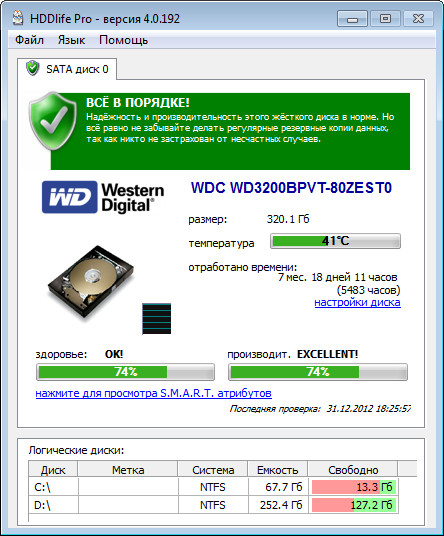Click model name WDC WD3200BPVT-80ZEST0
This screenshot has width=444, height=536.
(x=291, y=188)
